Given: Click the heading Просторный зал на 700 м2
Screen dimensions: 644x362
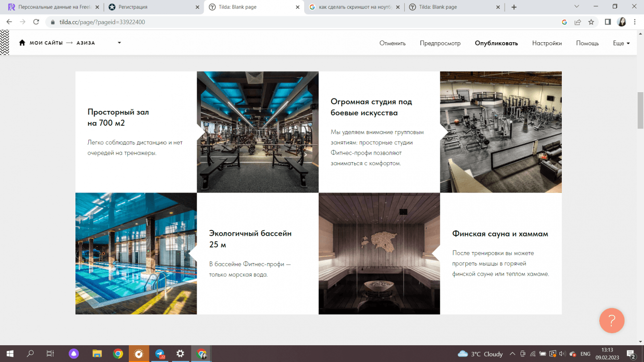Looking at the screenshot, I should click(x=118, y=118).
